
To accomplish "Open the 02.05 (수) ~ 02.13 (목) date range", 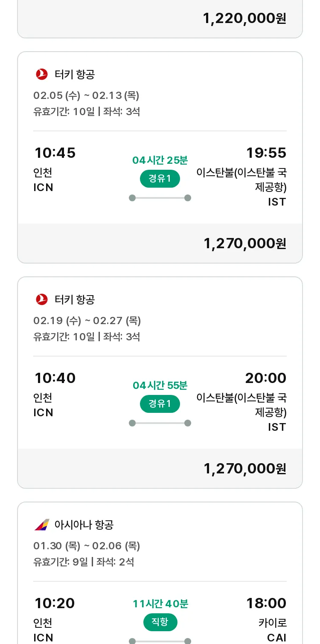I will [86, 95].
